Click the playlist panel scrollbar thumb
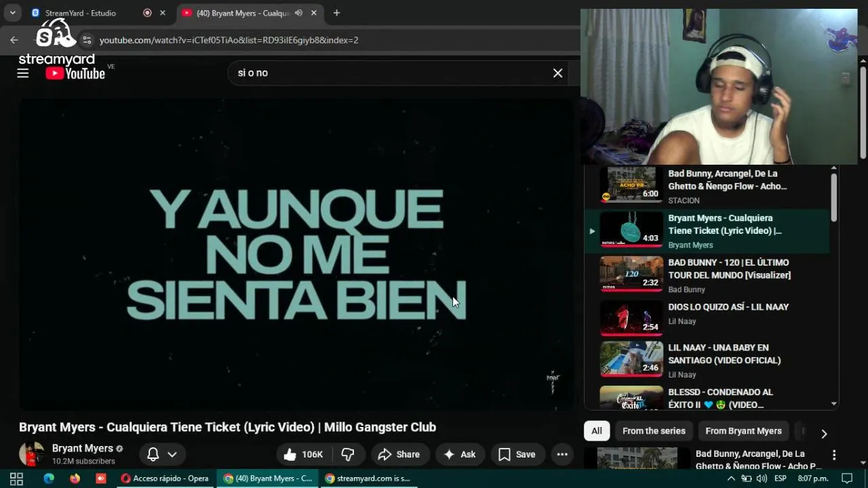 point(833,197)
